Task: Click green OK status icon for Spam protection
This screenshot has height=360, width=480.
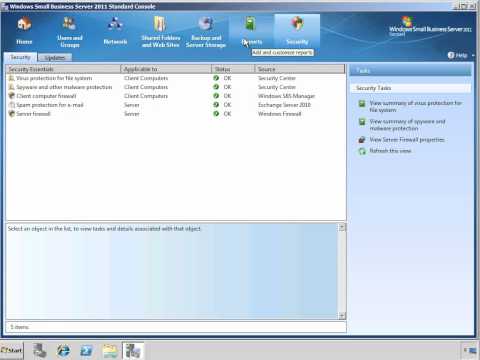Action: pyautogui.click(x=216, y=105)
